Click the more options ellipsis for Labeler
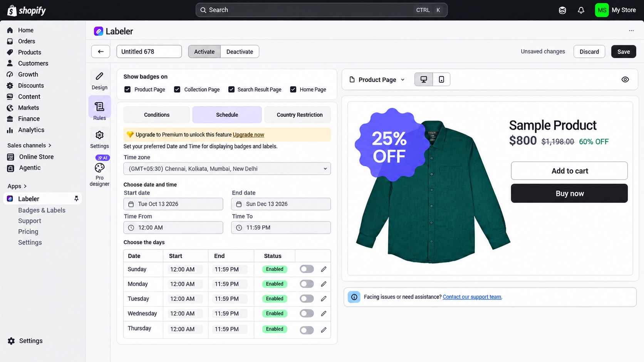The height and width of the screenshot is (362, 644). click(x=631, y=31)
